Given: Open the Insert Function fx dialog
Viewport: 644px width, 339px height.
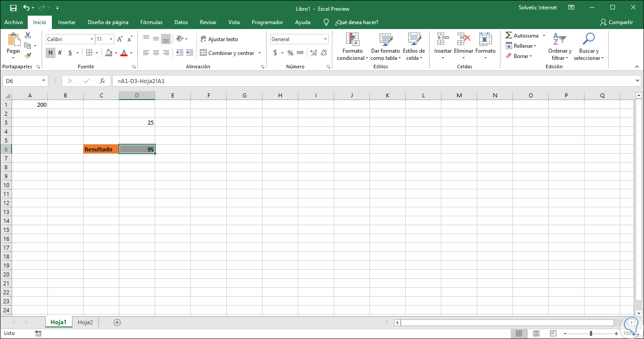Looking at the screenshot, I should point(102,81).
